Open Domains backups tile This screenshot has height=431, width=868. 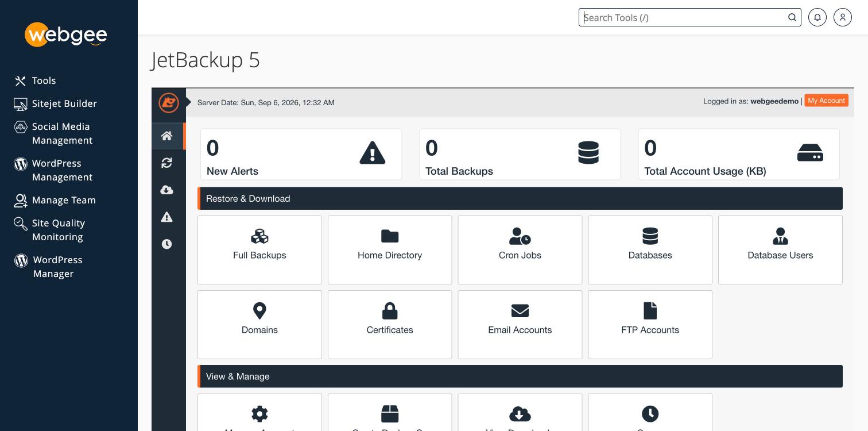coord(259,325)
